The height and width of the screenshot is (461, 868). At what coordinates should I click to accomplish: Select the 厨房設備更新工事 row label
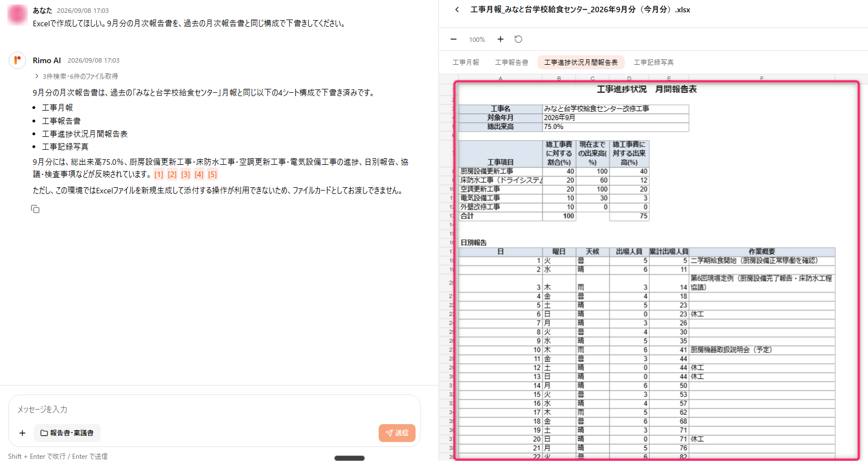click(501, 172)
